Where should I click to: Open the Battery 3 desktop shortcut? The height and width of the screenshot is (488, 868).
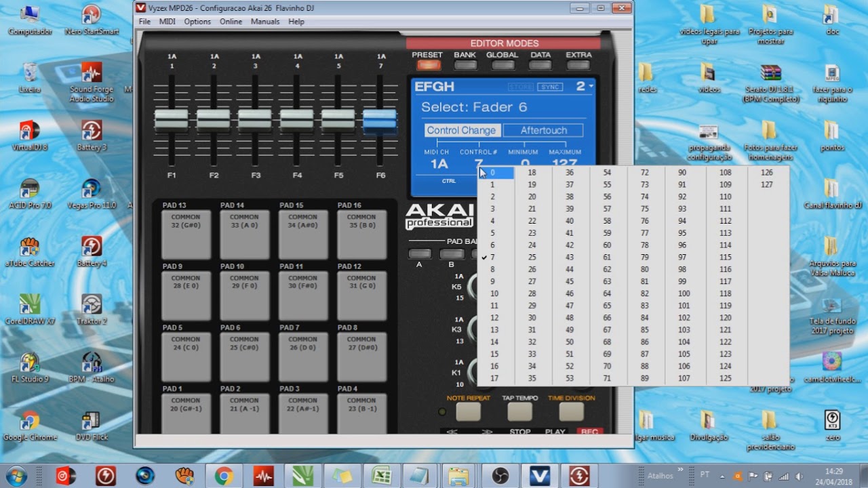point(92,136)
